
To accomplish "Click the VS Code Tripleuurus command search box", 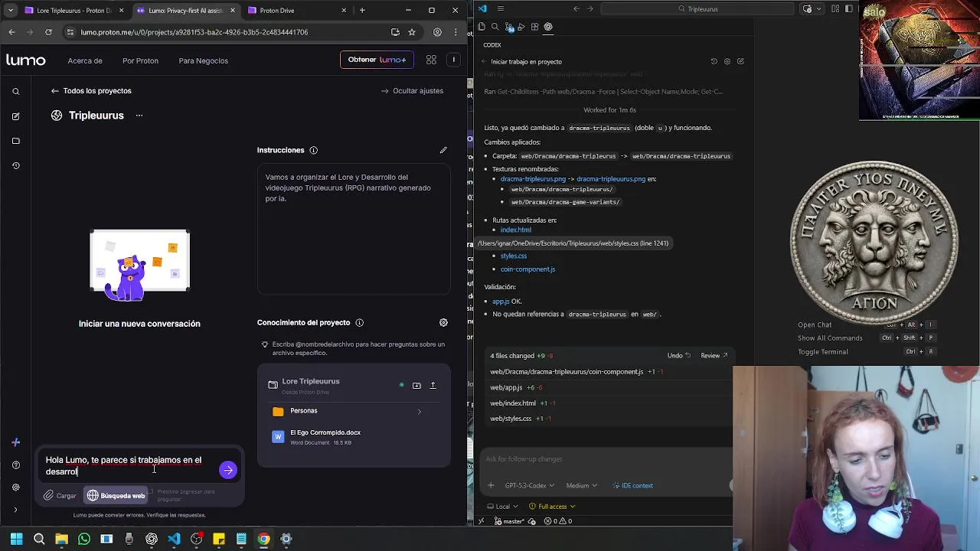I will 697,9.
